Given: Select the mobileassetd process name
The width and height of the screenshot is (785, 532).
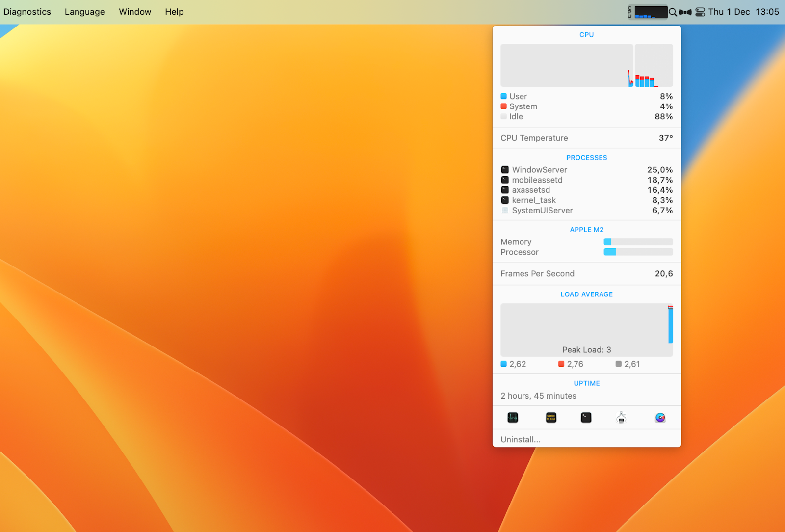Looking at the screenshot, I should 537,180.
